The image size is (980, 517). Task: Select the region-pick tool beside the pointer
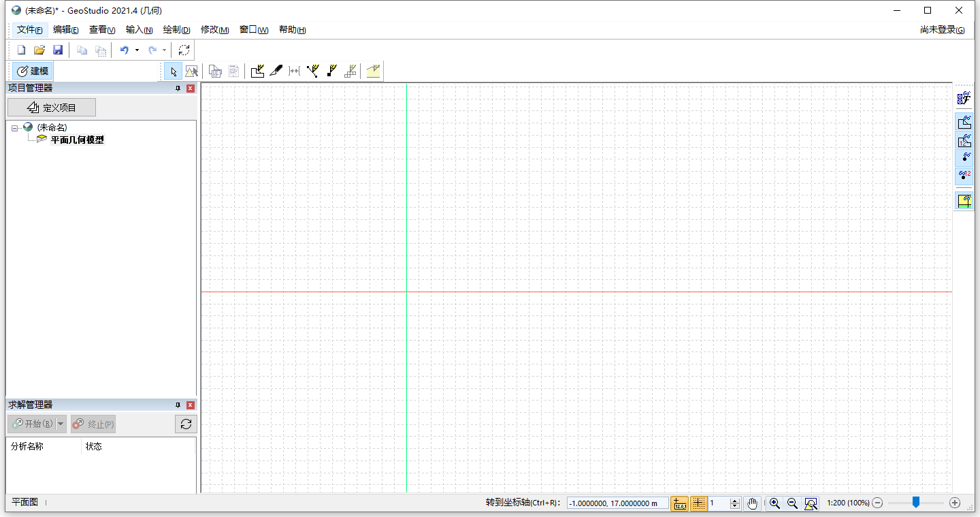(x=191, y=72)
